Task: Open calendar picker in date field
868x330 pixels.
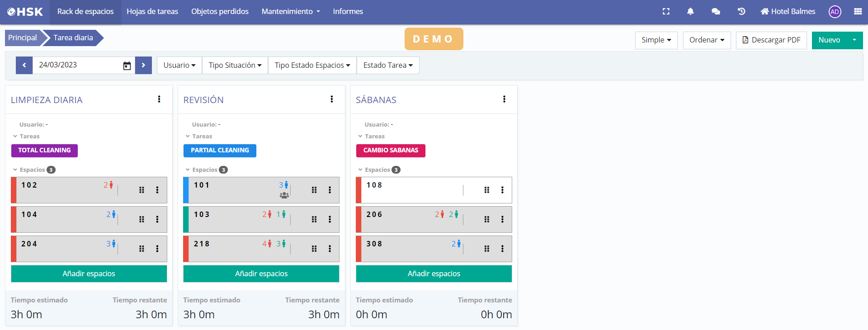Action: coord(127,66)
